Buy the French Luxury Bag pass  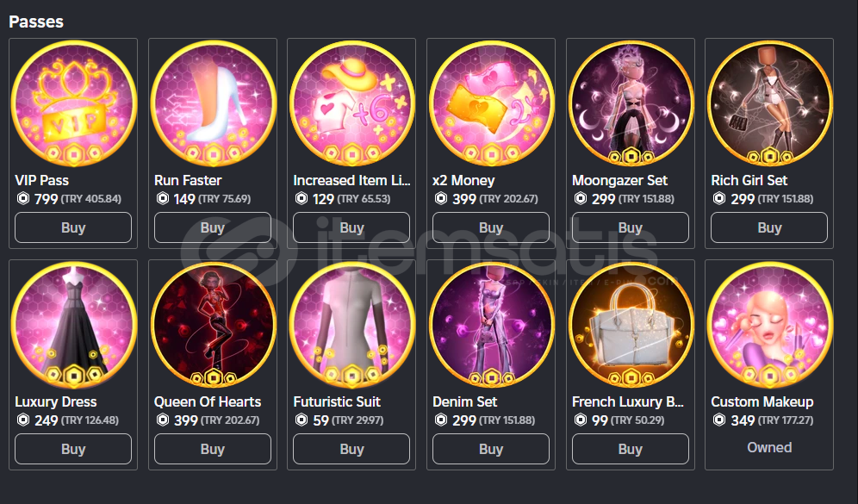[x=631, y=449]
